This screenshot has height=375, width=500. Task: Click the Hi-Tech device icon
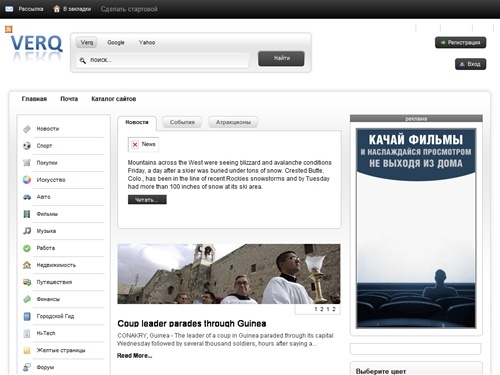pos(27,333)
